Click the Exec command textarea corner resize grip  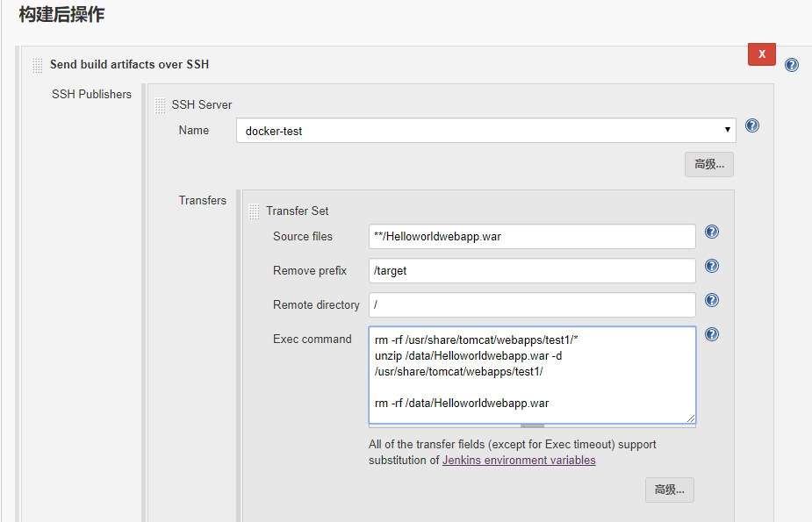[691, 418]
